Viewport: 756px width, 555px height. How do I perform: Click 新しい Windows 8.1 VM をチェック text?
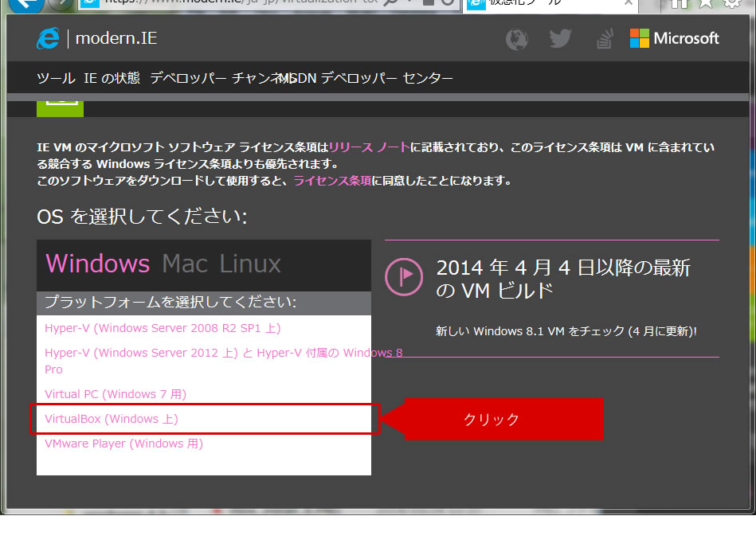tap(566, 331)
